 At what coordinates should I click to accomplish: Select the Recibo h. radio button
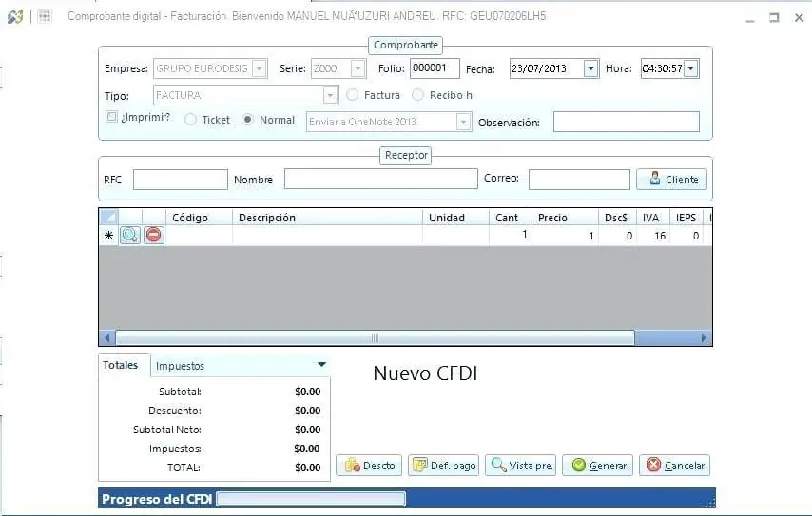[418, 95]
